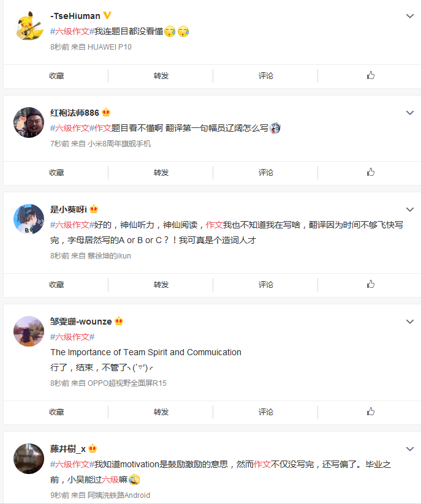Viewport: 421px width, 504px height.
Task: Click 转发 on 红袍法师886's post
Action: (x=161, y=173)
